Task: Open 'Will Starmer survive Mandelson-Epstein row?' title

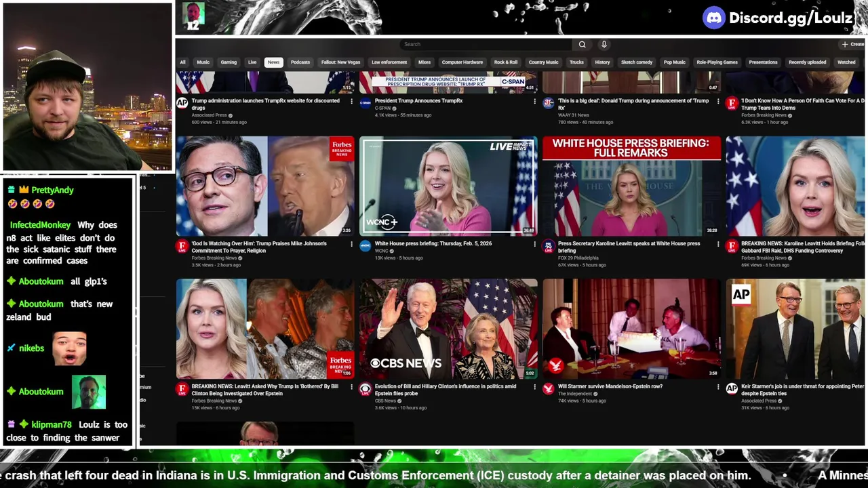Action: 610,386
